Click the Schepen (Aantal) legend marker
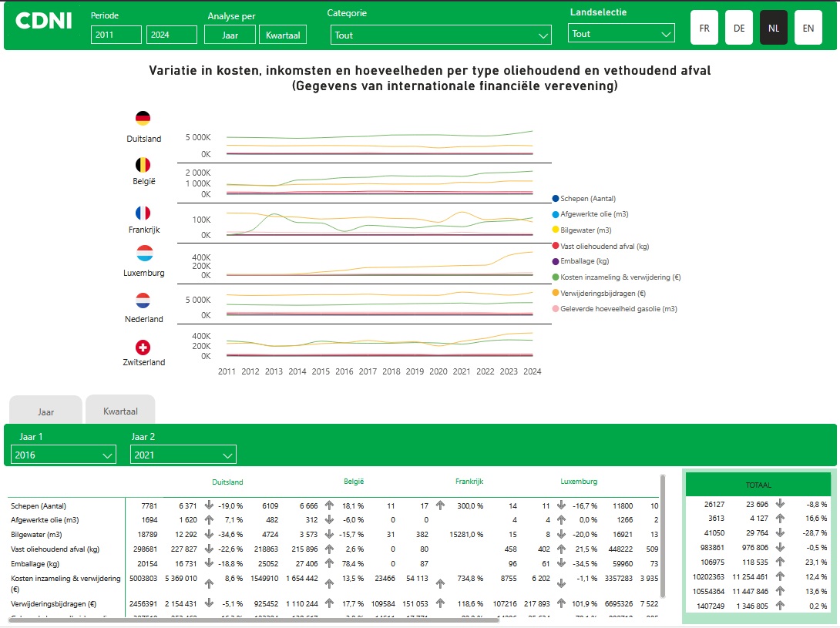 coord(556,199)
